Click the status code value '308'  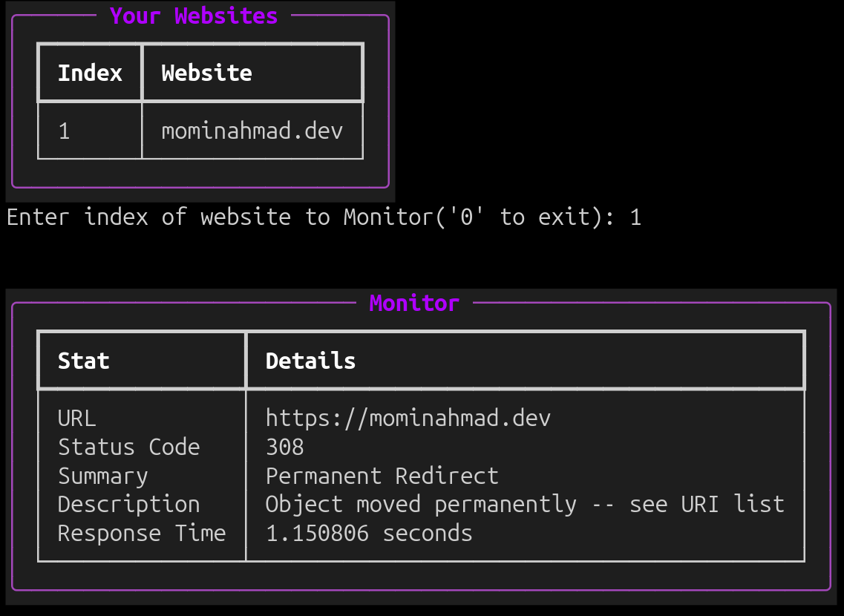pyautogui.click(x=285, y=447)
